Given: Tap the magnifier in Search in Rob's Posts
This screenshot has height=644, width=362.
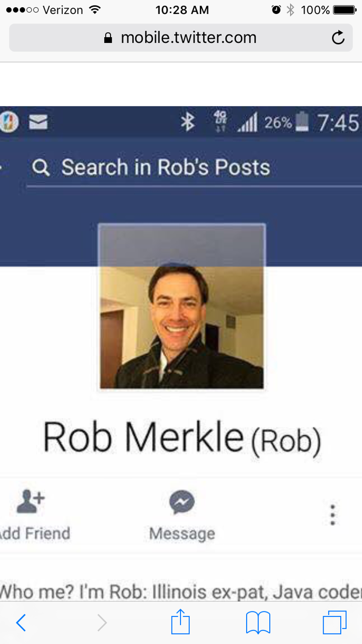Looking at the screenshot, I should coord(41,168).
